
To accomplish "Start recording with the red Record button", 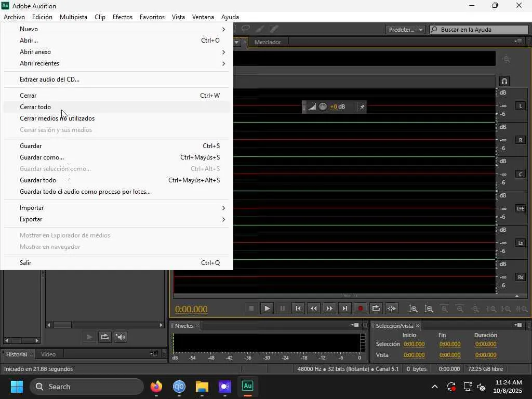I will [361, 309].
